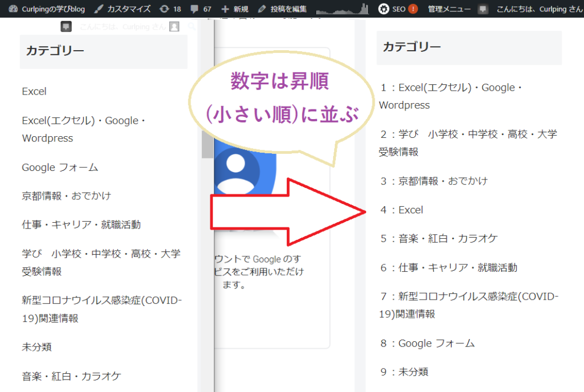The image size is (584, 392).
Task: Open the こんにちは、Curlping さん account menu
Action: pos(540,9)
